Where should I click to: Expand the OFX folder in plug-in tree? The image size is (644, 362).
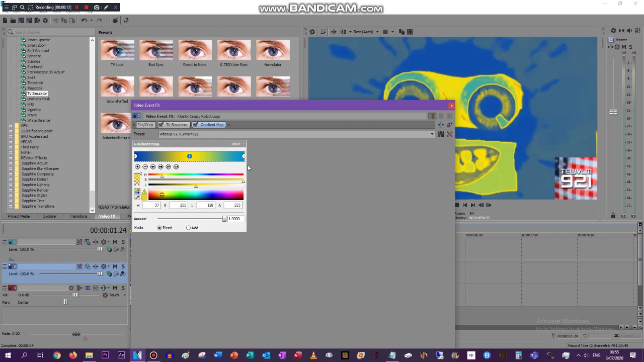click(11, 126)
